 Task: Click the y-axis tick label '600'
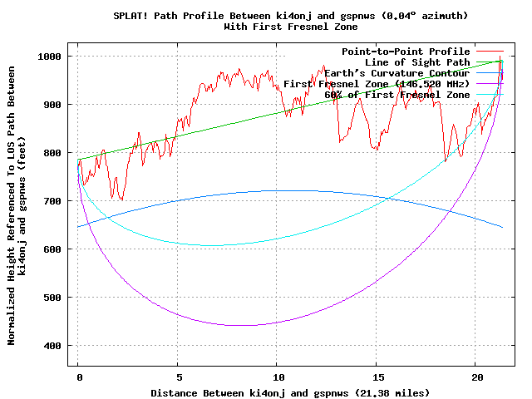52,249
